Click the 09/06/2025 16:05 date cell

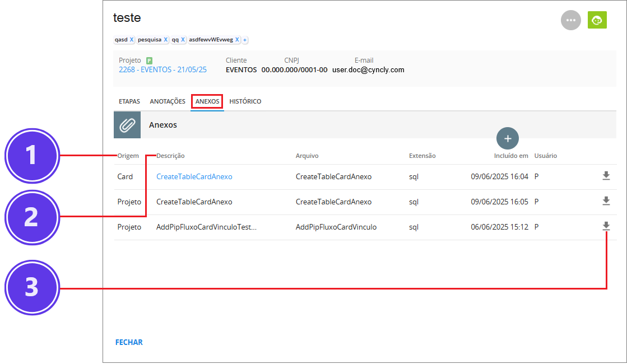(499, 202)
